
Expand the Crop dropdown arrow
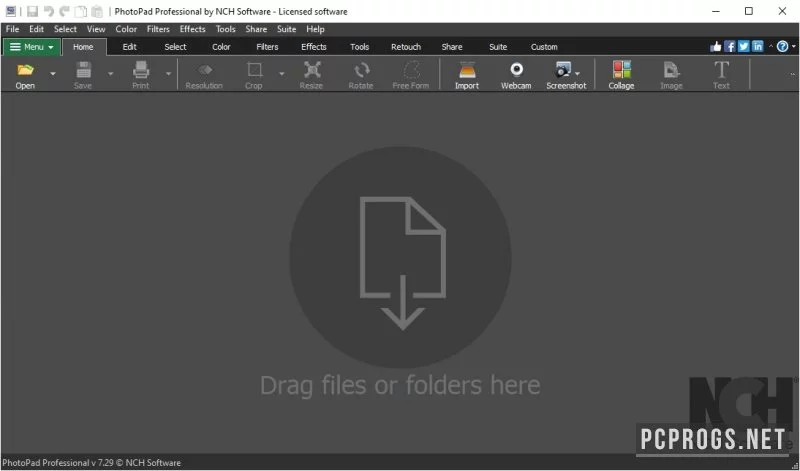282,74
